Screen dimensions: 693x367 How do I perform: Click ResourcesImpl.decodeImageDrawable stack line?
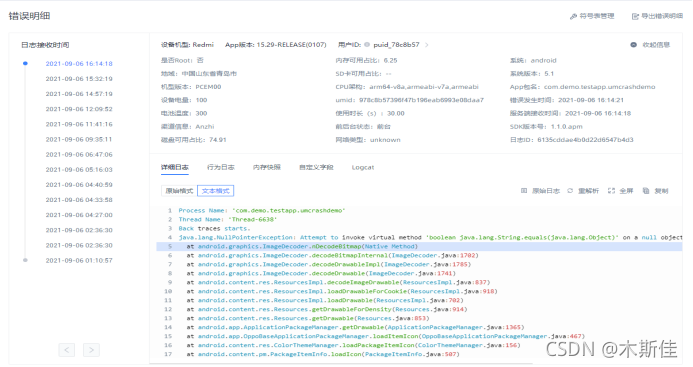click(x=338, y=283)
